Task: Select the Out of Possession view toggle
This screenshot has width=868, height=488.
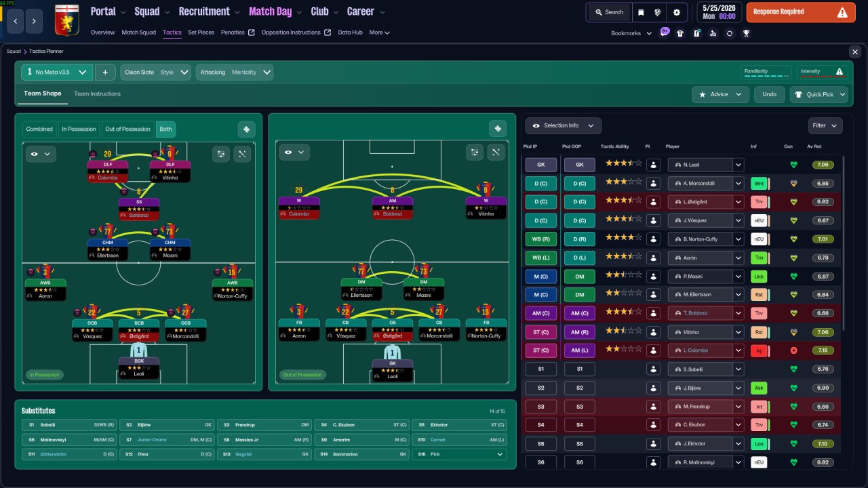Action: [127, 129]
